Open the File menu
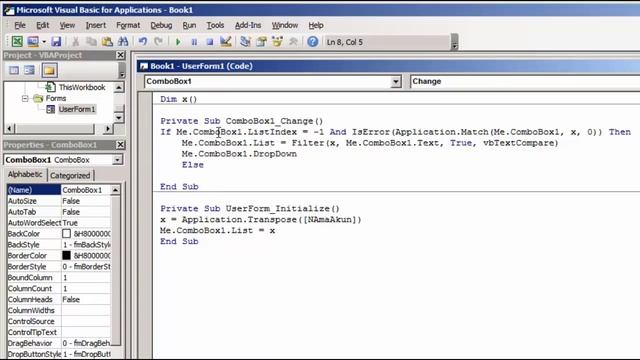The height and width of the screenshot is (360, 640). click(20, 25)
